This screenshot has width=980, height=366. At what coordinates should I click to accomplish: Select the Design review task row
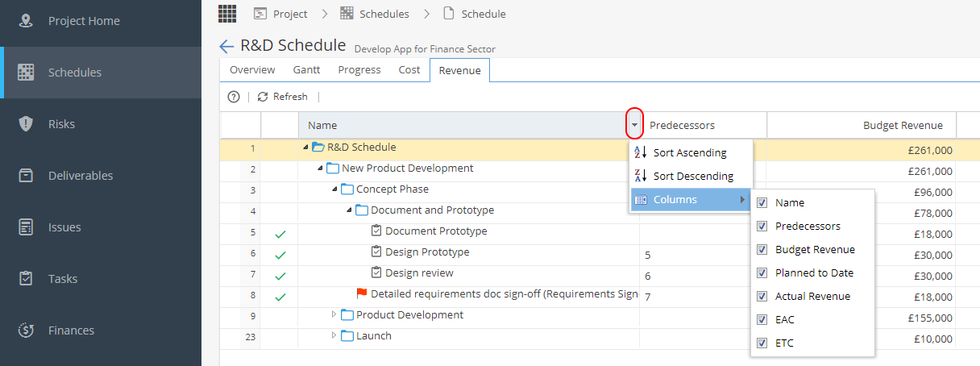[x=600, y=276]
